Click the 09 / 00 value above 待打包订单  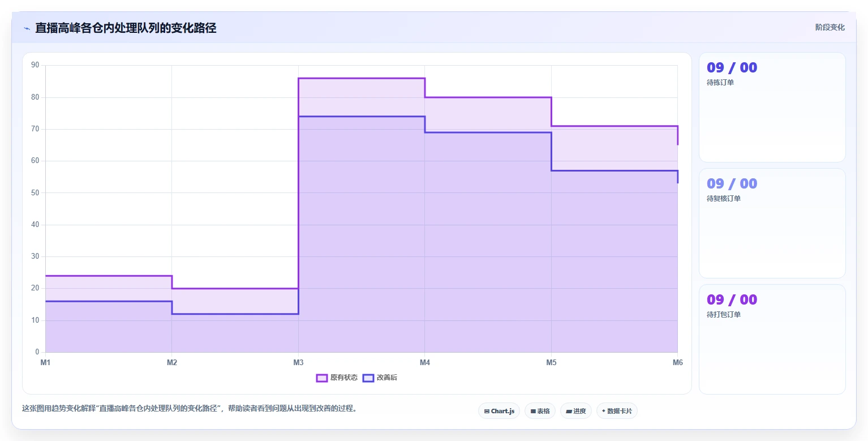coord(732,299)
